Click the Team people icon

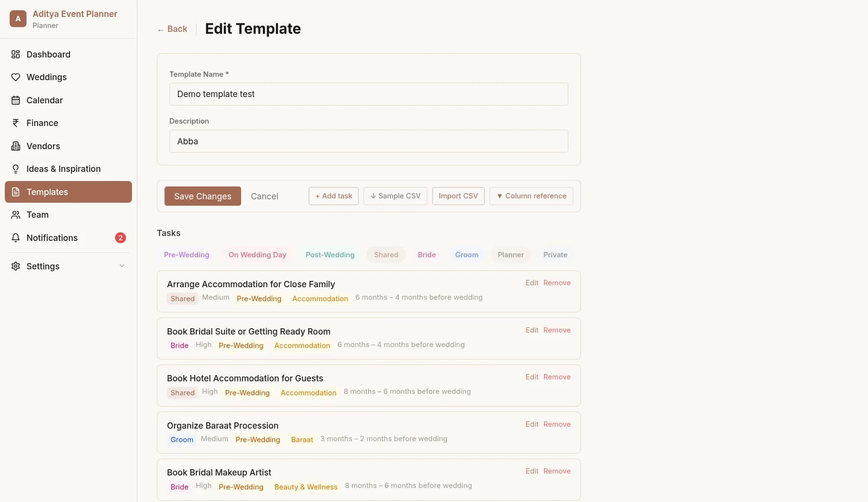coord(15,215)
